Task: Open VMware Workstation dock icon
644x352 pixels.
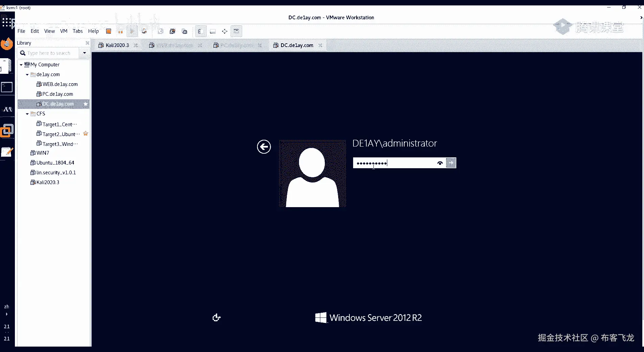Action: coord(7,130)
